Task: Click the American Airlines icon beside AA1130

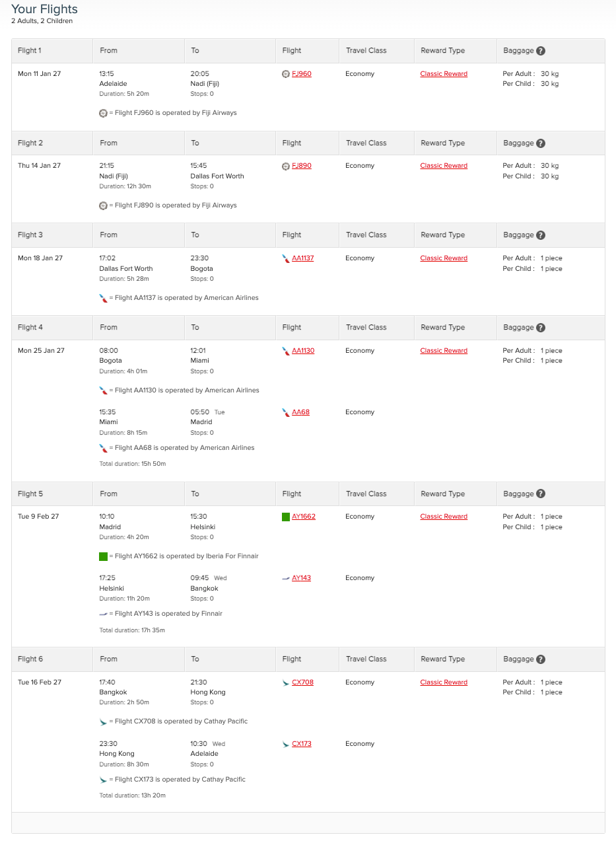Action: click(285, 350)
